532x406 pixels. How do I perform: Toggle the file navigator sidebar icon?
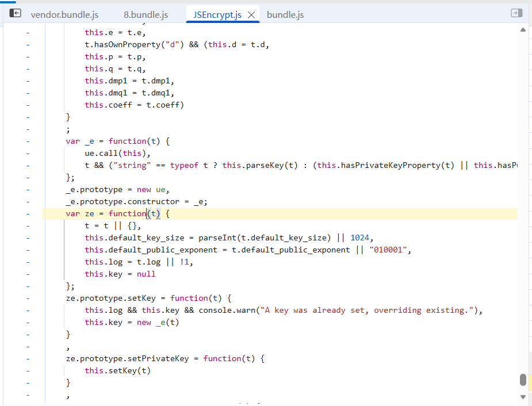click(16, 13)
